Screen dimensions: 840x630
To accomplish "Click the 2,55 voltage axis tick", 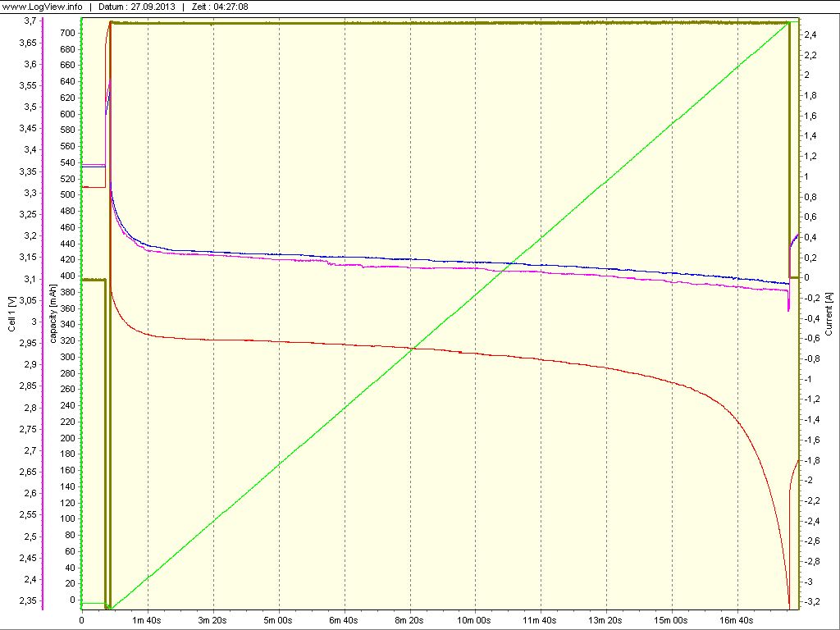I will (x=28, y=515).
